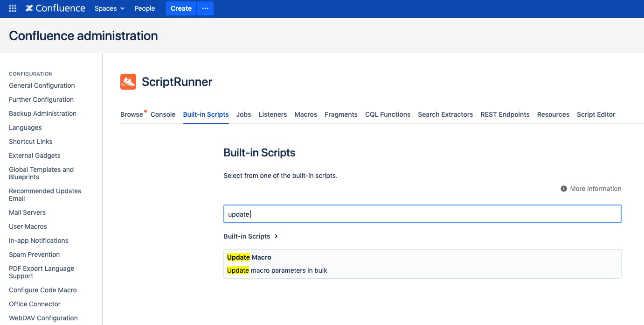Click 'Update macro parameters in bulk' description

point(277,270)
